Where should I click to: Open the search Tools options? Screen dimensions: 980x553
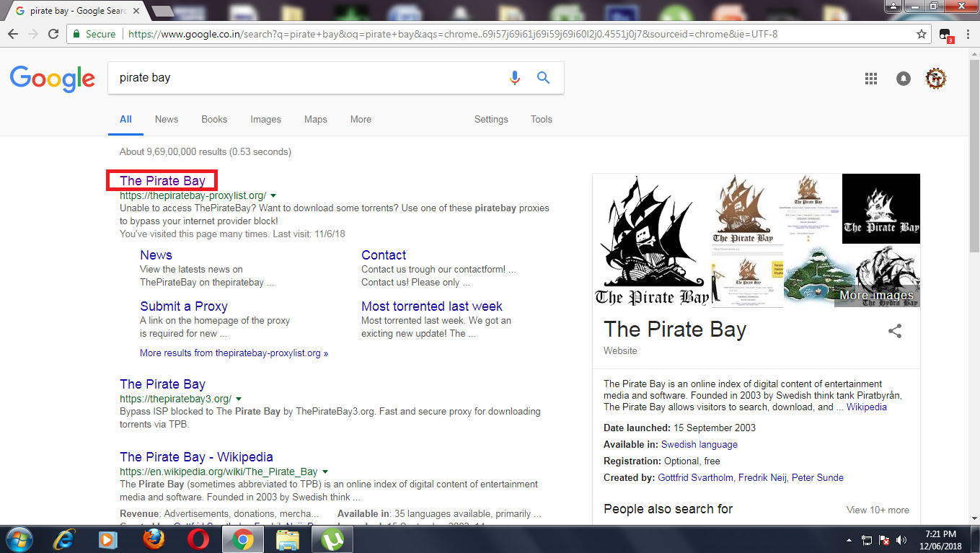tap(542, 120)
